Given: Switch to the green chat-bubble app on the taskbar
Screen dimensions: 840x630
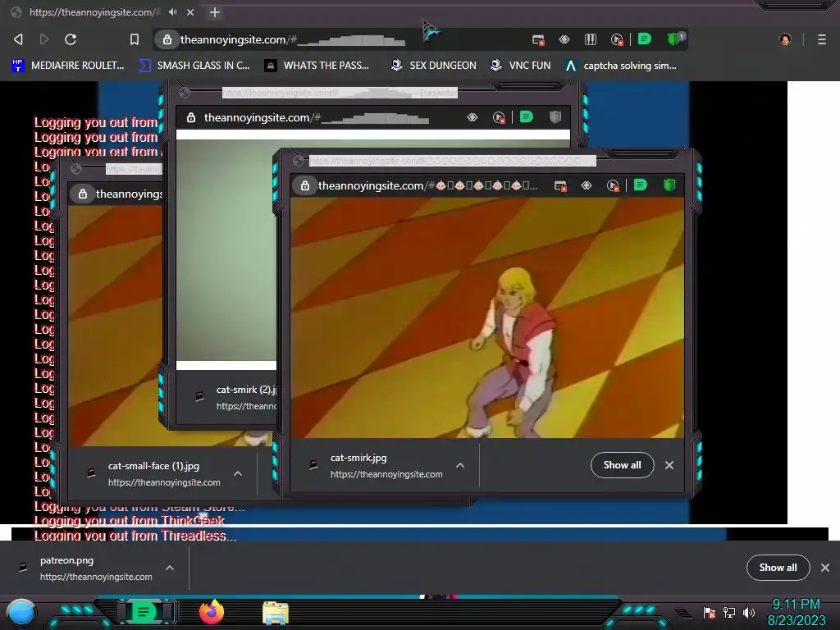Looking at the screenshot, I should [x=144, y=612].
